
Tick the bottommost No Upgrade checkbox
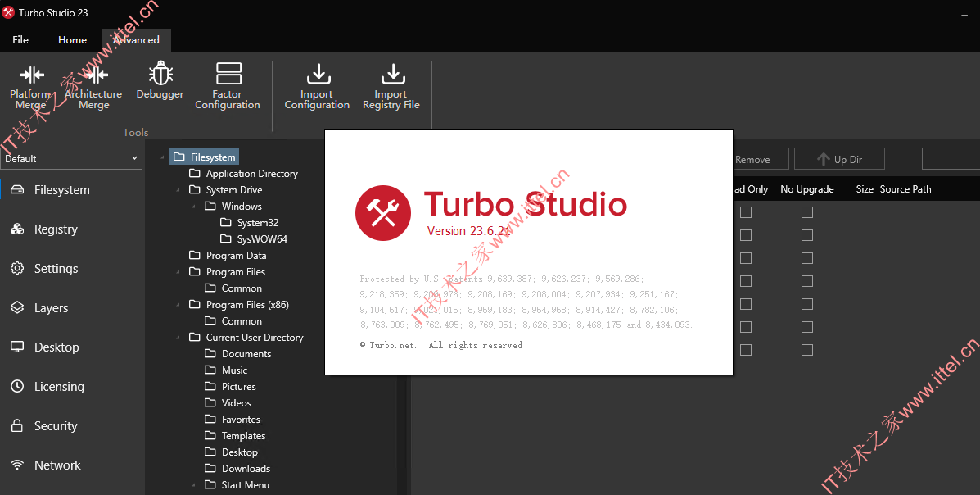coord(807,350)
